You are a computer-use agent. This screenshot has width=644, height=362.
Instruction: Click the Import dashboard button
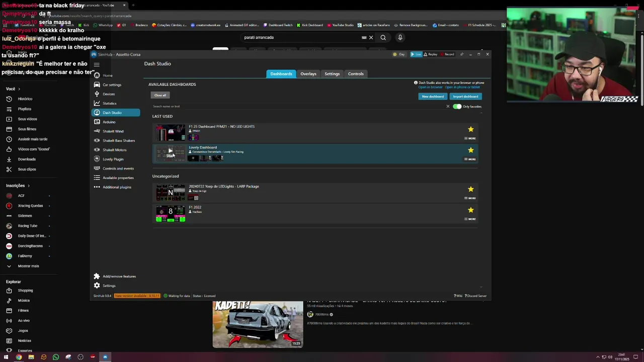[465, 97]
